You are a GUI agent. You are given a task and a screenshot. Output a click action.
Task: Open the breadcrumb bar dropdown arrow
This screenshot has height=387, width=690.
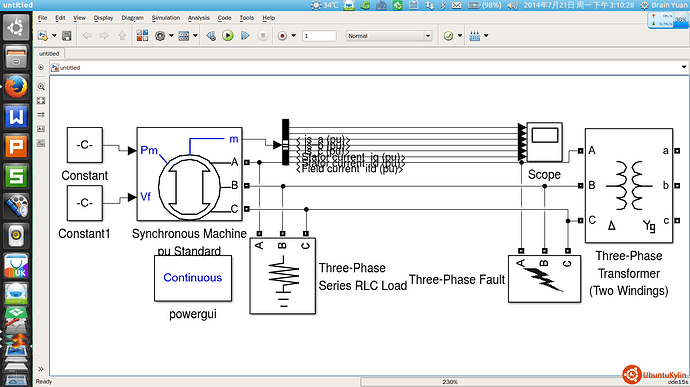coord(684,67)
